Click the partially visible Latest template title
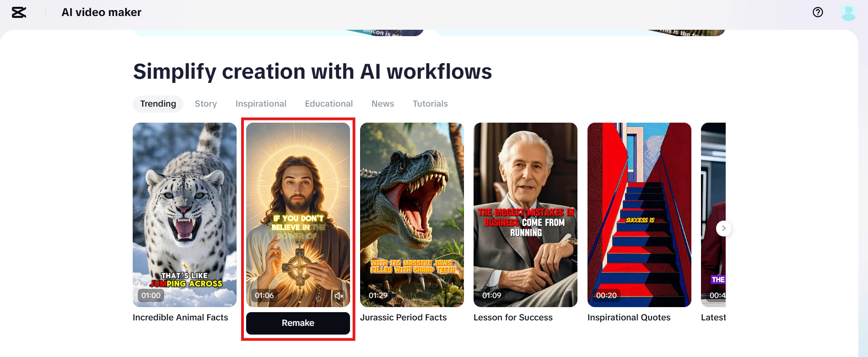Viewport: 868px width, 357px height. 713,318
